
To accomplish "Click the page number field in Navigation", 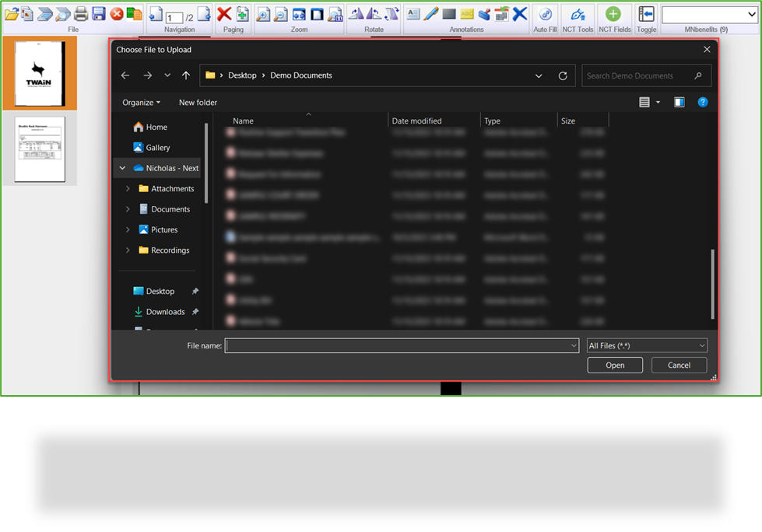I will tap(174, 18).
